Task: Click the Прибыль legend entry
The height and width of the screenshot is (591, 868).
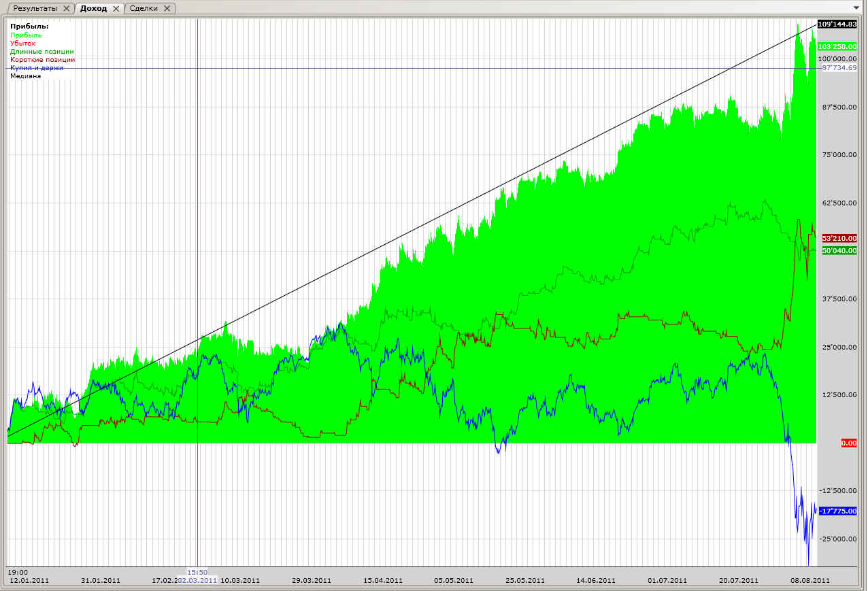Action: [26, 35]
